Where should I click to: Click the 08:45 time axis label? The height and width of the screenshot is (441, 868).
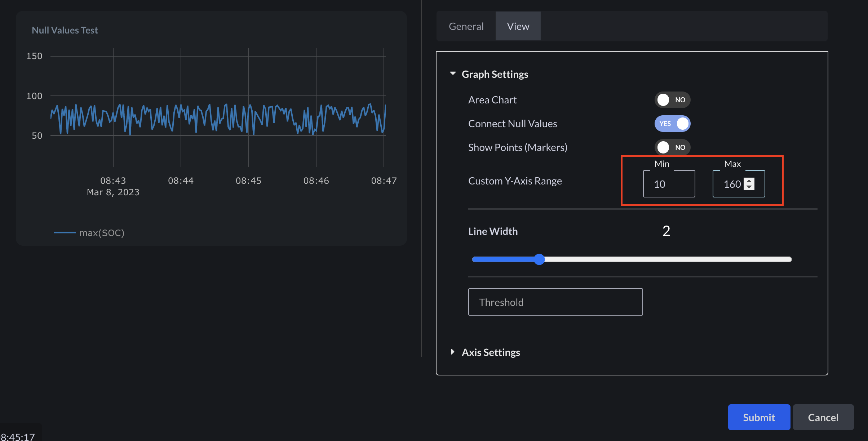[x=248, y=181]
